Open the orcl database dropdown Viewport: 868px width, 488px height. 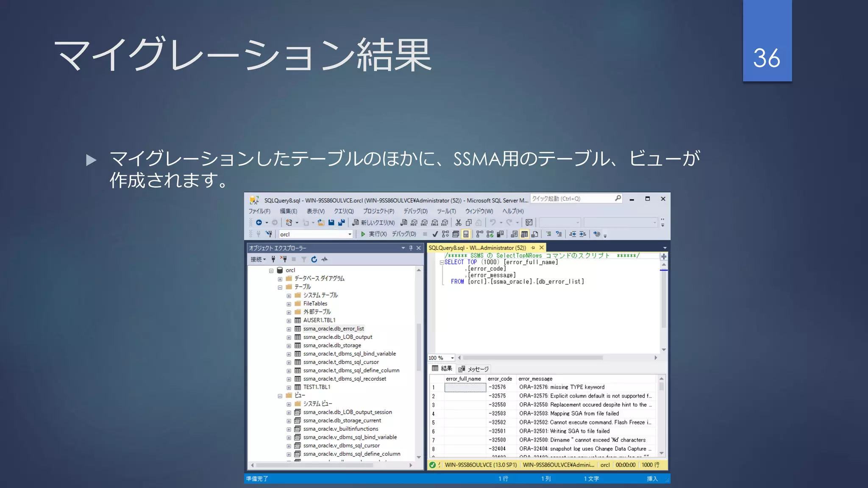pos(350,234)
